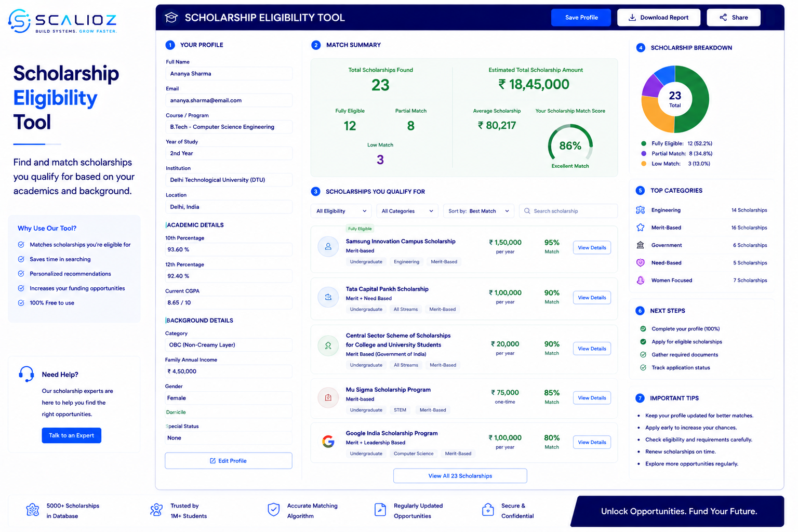Screen dimensions: 798x532
Task: Click the Google logo icon
Action: 328,442
